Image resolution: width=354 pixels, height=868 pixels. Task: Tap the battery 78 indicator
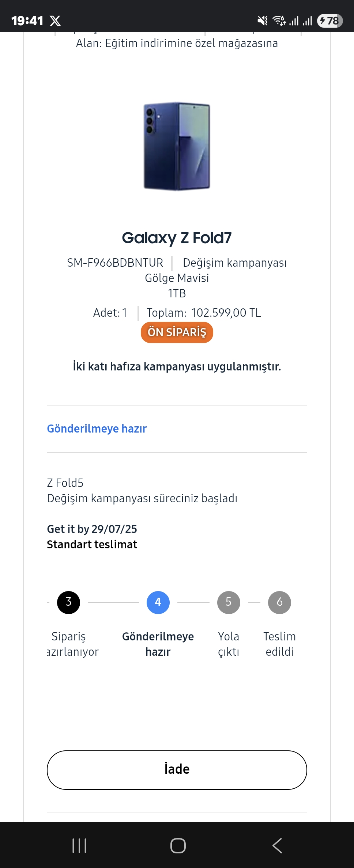point(329,21)
